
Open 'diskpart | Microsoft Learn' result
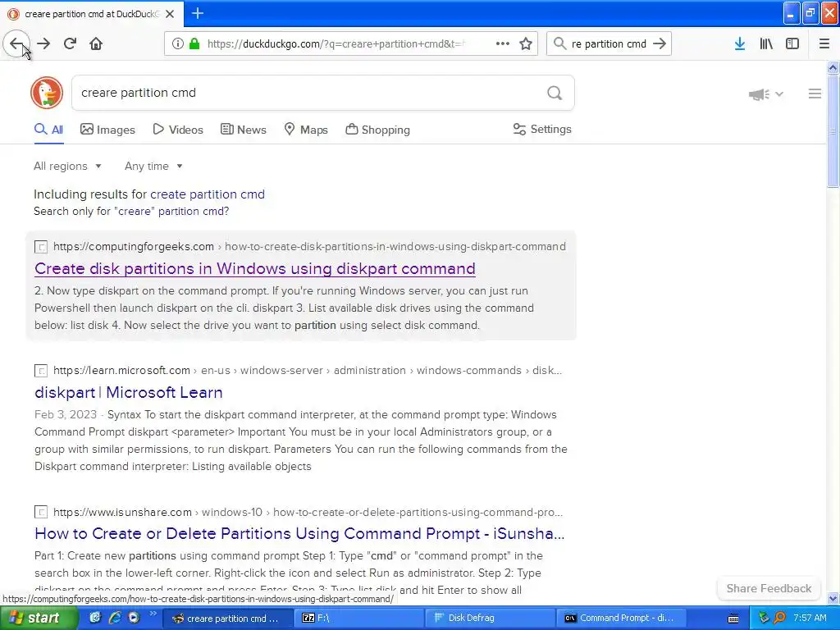tap(129, 392)
